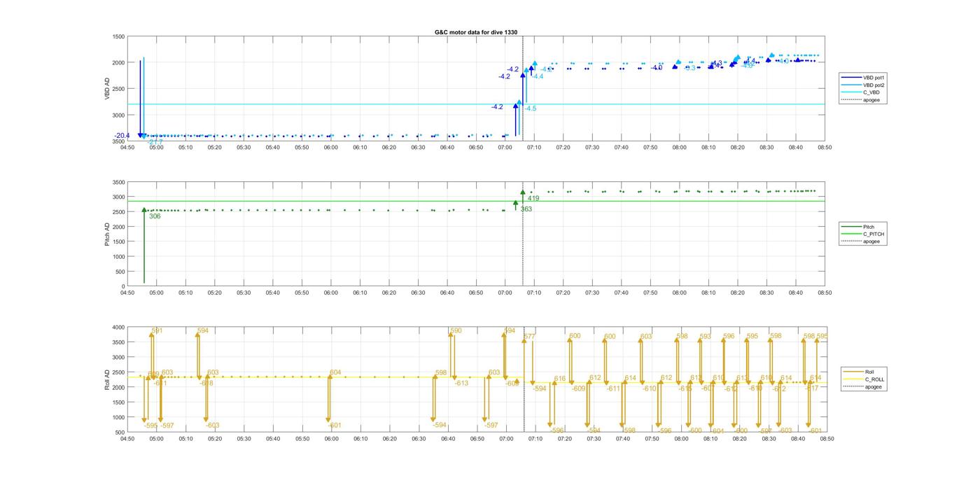Select the 'C_ROLL' legend entry
Viewport: 980px width, 485px height.
tap(874, 379)
